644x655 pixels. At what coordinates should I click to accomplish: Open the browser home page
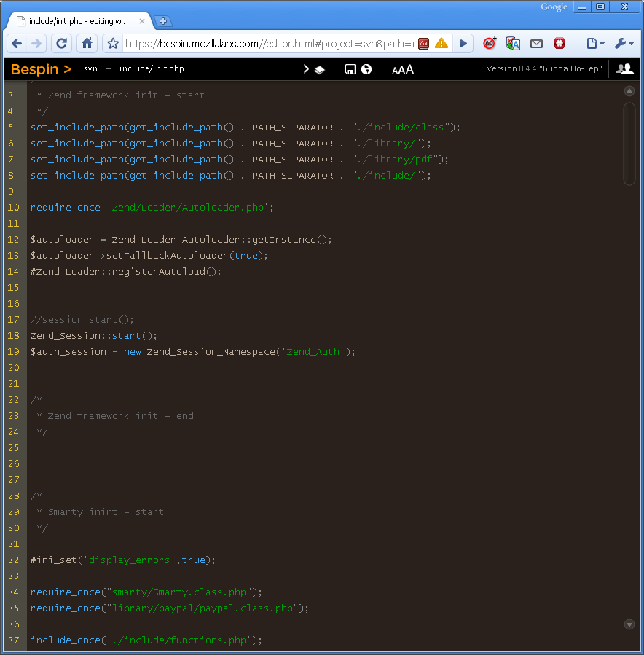[87, 44]
